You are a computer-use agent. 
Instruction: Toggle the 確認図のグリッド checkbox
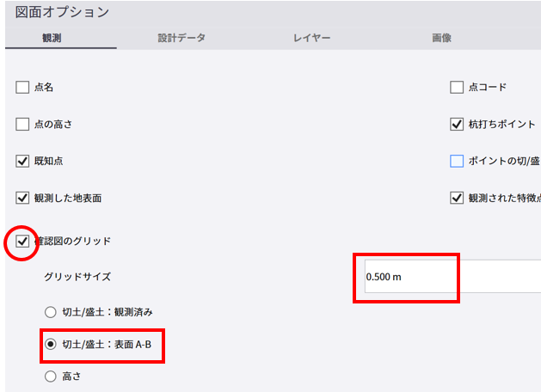[23, 241]
